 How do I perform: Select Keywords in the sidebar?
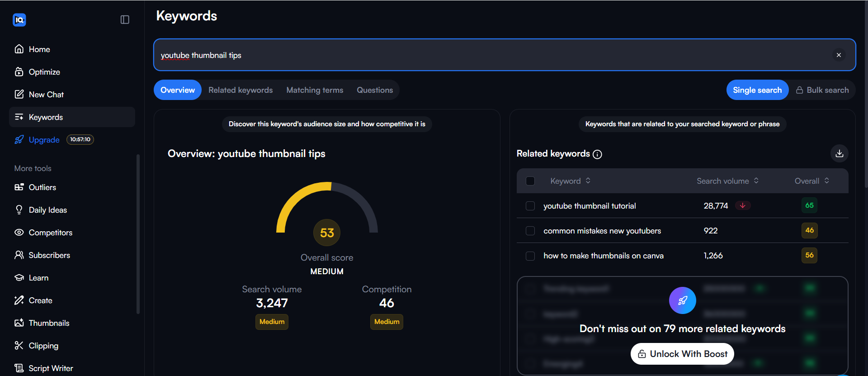[72, 117]
